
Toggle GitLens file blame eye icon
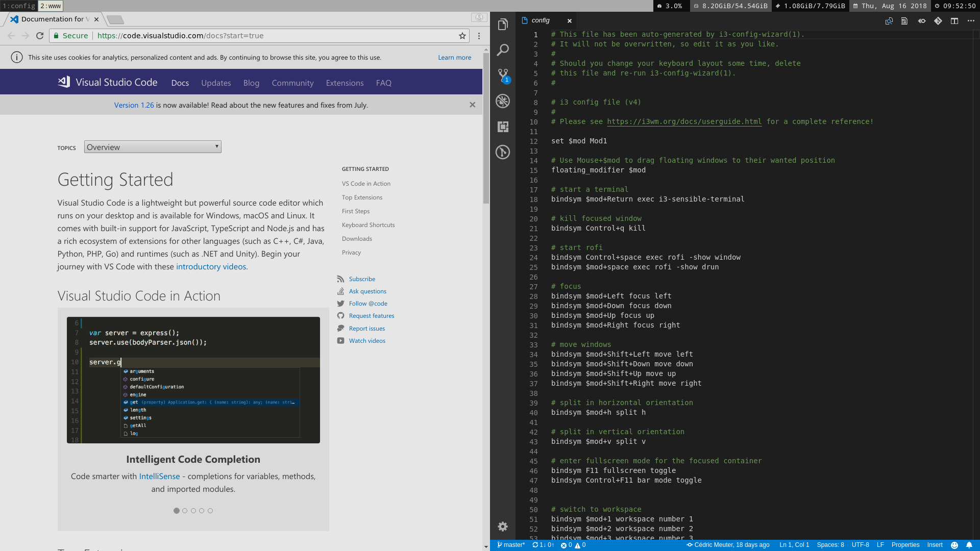pos(922,21)
